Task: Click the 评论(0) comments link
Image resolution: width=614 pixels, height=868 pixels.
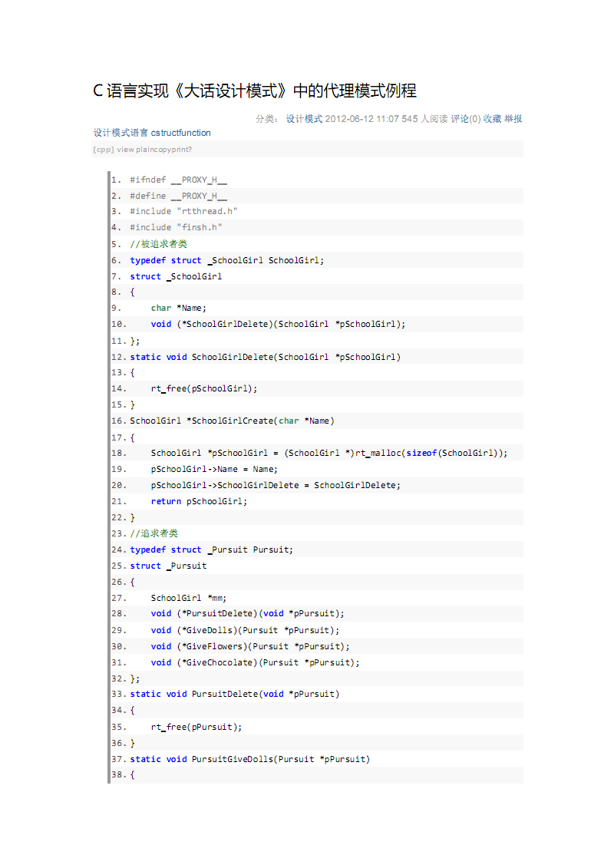Action: (x=466, y=119)
